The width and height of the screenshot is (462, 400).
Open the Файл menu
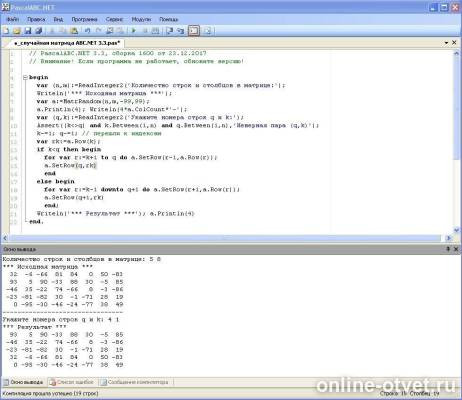(x=13, y=19)
